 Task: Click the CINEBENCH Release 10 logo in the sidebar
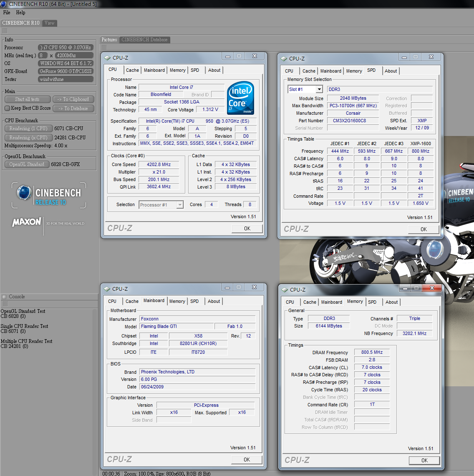click(x=49, y=195)
